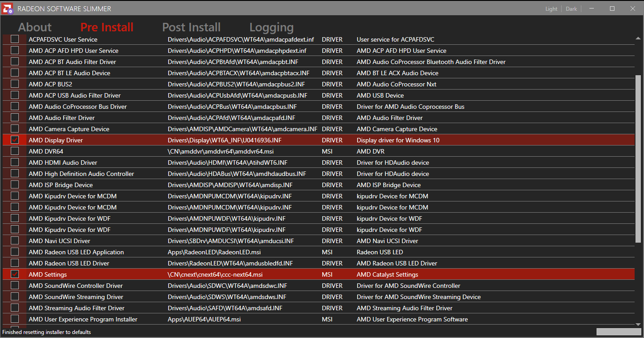This screenshot has height=338, width=644.
Task: Enable the AMD SoundWire Streaming Driver checkbox
Action: [15, 296]
